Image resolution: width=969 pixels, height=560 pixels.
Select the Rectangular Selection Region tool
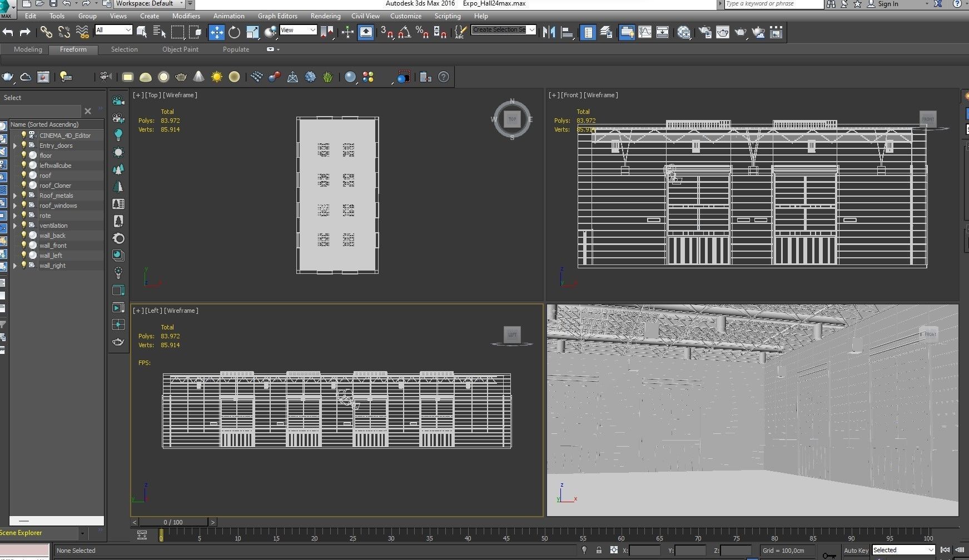click(177, 32)
